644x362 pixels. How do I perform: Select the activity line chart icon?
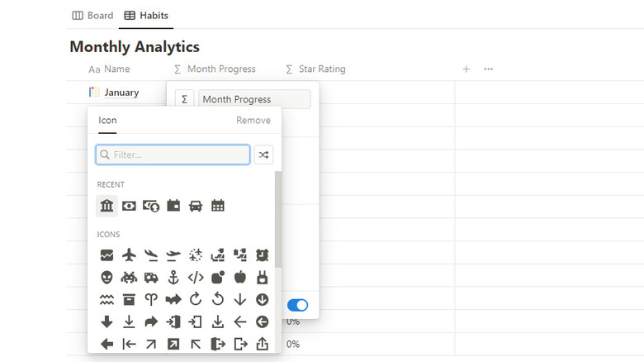107,255
